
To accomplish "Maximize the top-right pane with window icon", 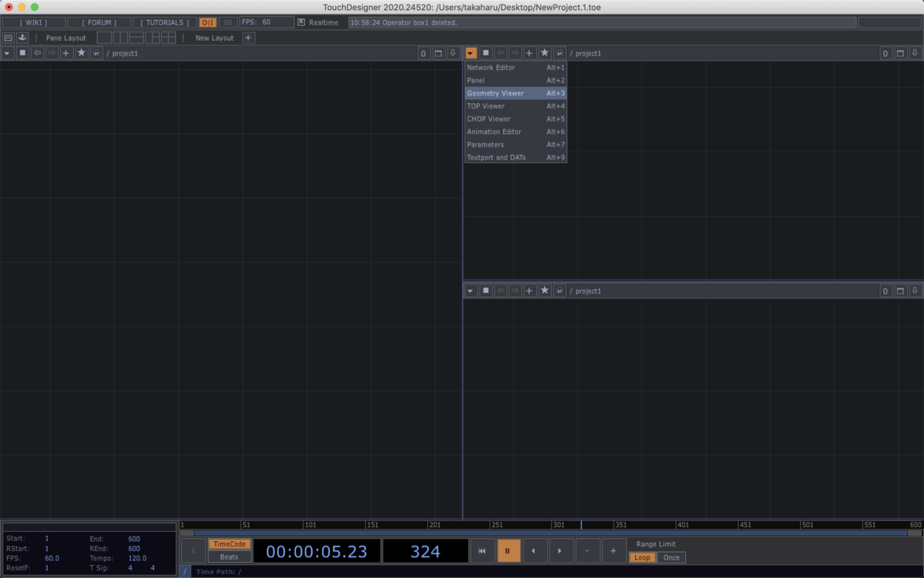I will pos(901,53).
